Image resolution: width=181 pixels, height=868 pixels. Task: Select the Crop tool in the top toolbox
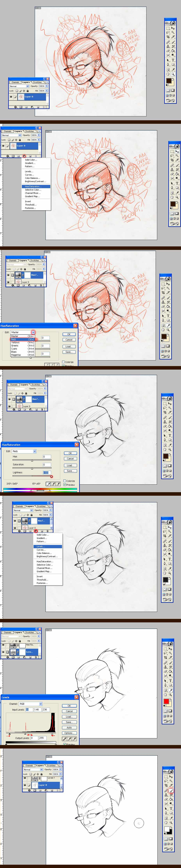pos(168,37)
